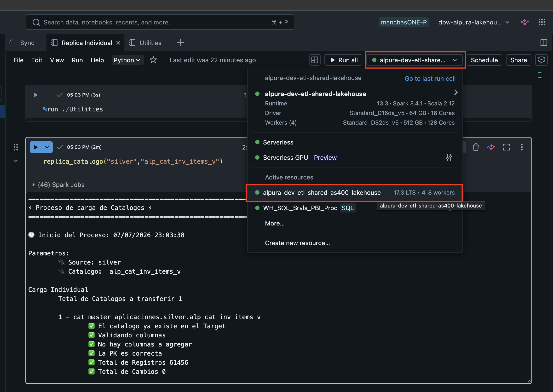
Task: Click the Active resources heading
Action: [x=289, y=177]
